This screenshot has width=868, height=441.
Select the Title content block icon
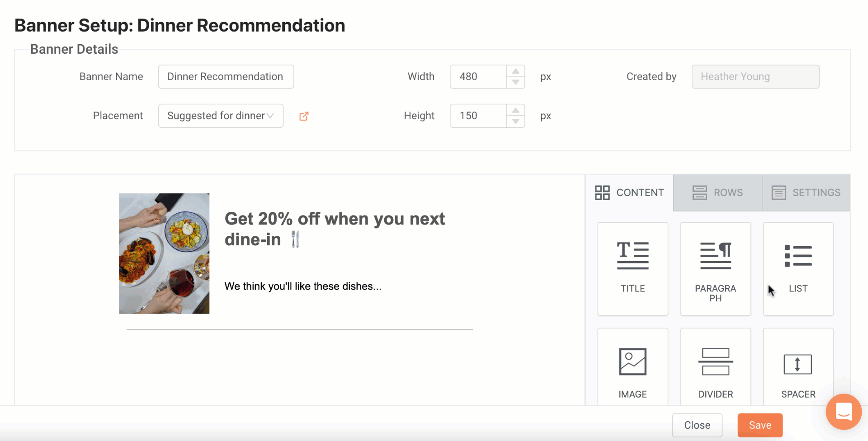click(x=632, y=256)
